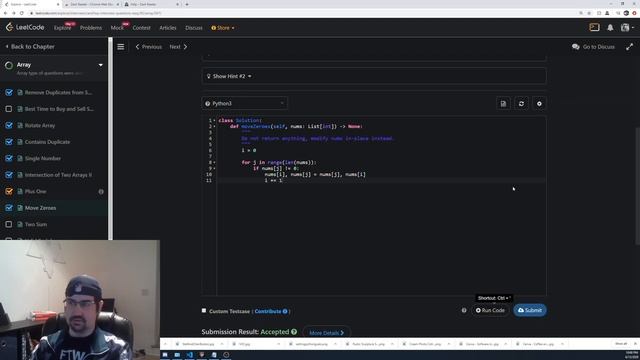The height and width of the screenshot is (360, 640).
Task: Open the Store dropdown menu
Action: (223, 28)
